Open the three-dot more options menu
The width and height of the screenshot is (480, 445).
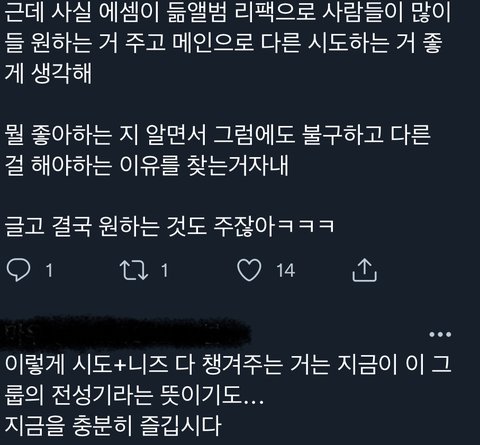pyautogui.click(x=440, y=334)
